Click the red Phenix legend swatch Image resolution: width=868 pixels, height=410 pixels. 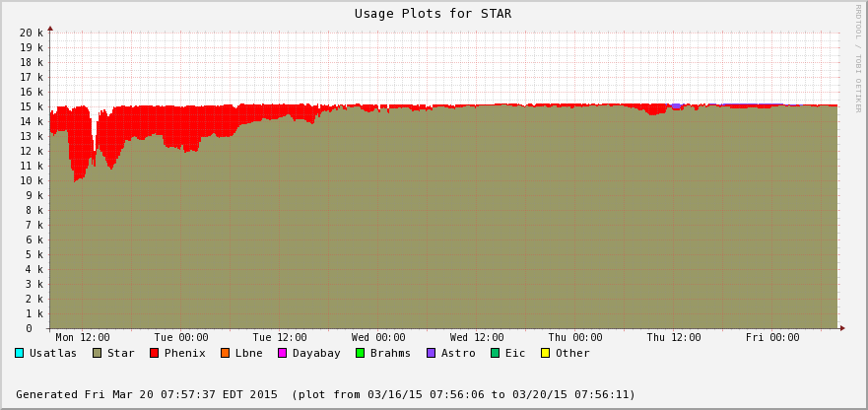[154, 353]
